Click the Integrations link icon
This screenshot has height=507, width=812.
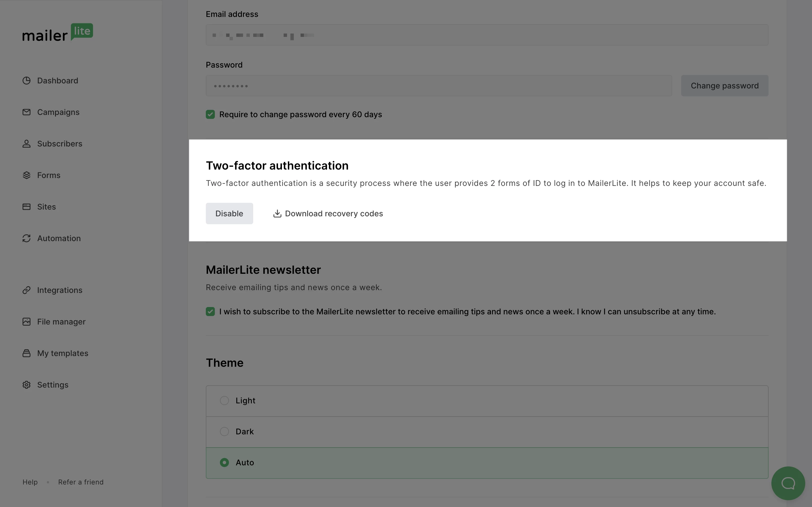(27, 290)
